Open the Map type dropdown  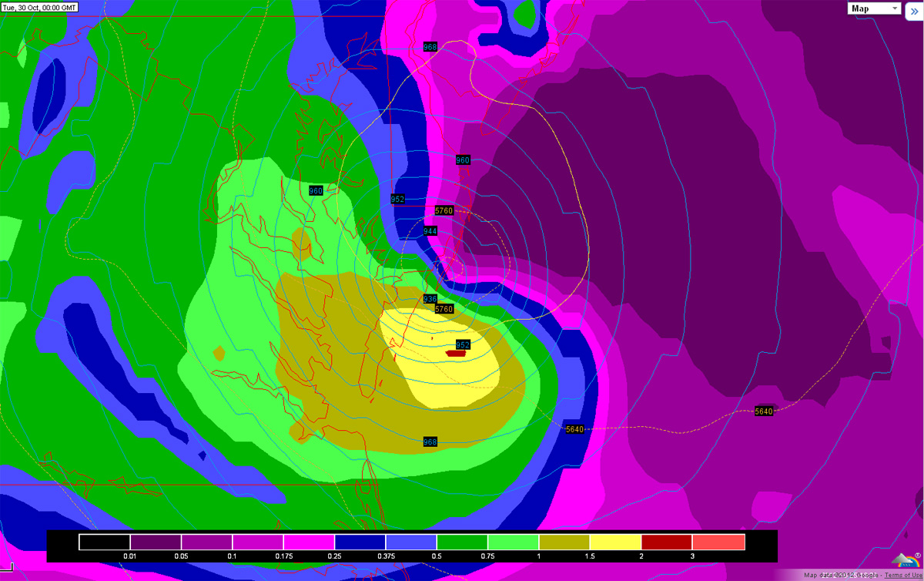pos(875,8)
